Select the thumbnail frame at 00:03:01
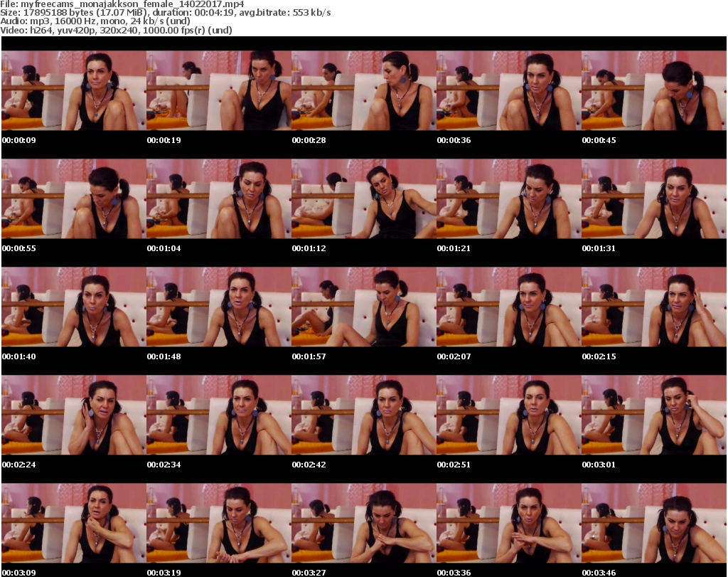Image resolution: width=728 pixels, height=577 pixels. 653,415
